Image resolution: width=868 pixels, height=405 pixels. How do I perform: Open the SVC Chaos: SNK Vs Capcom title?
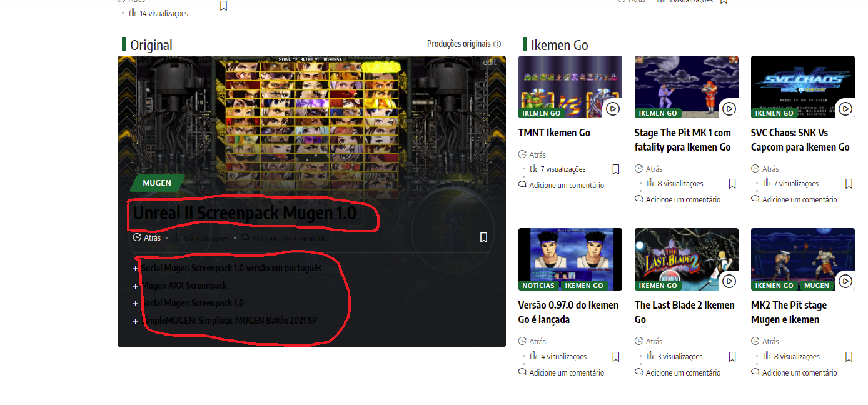click(x=800, y=140)
